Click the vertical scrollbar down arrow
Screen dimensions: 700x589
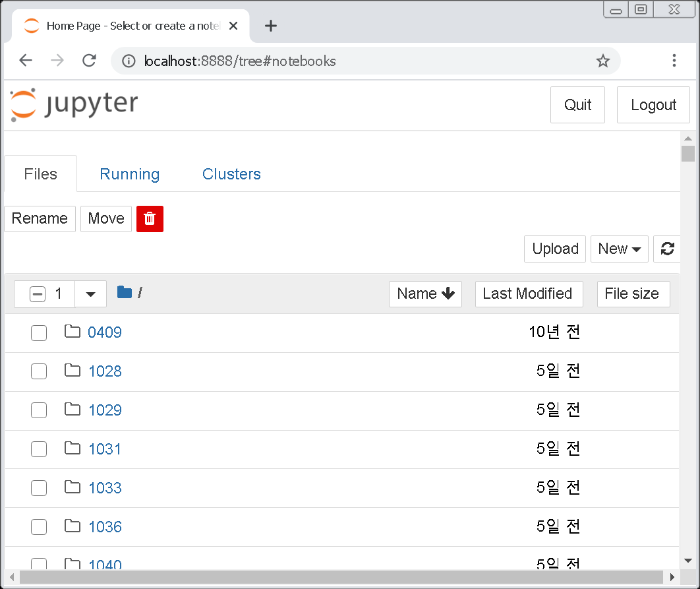pyautogui.click(x=688, y=561)
